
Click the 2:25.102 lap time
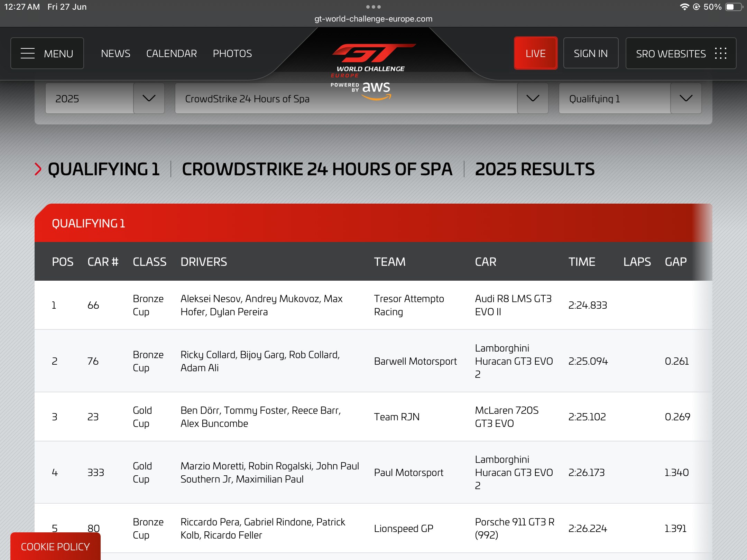[x=587, y=417]
